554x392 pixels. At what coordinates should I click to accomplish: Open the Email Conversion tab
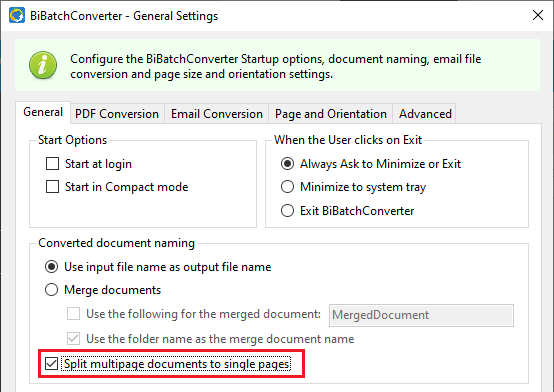click(217, 114)
